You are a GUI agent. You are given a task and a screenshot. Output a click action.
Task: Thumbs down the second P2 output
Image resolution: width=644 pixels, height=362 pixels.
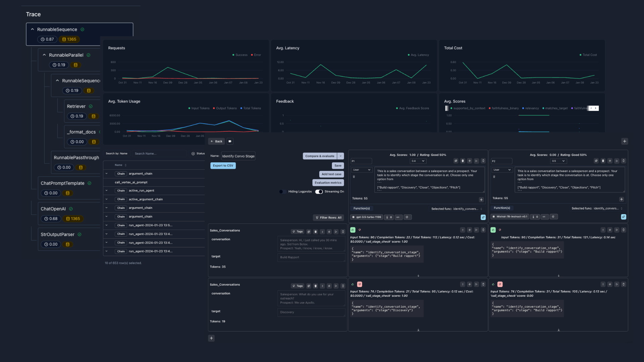[500, 284]
